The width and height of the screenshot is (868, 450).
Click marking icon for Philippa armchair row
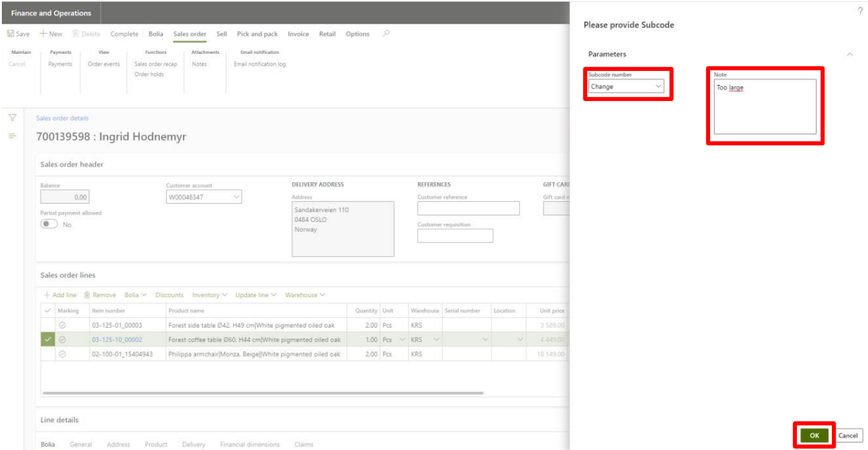pos(62,354)
